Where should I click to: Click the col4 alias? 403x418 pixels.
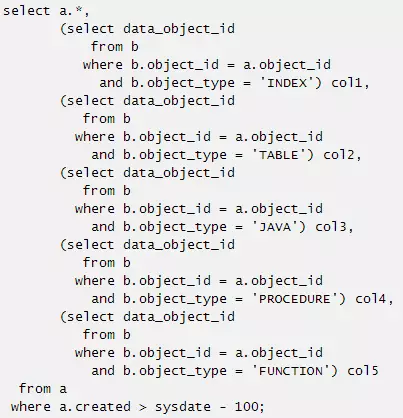371,299
